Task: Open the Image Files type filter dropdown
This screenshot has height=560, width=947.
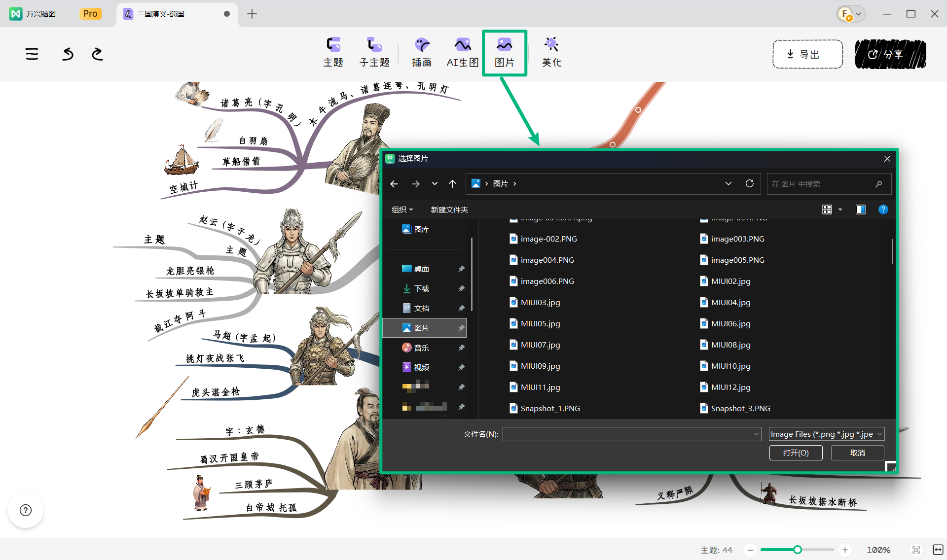Action: [x=827, y=434]
